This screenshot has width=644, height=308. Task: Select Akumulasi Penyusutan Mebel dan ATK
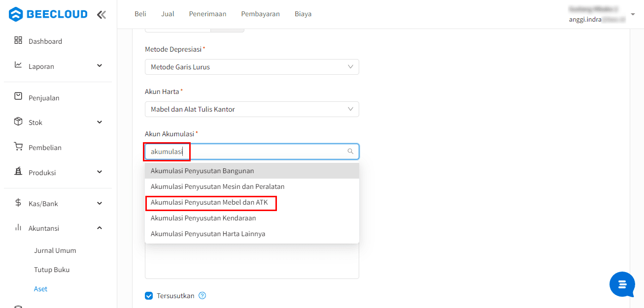point(252,202)
